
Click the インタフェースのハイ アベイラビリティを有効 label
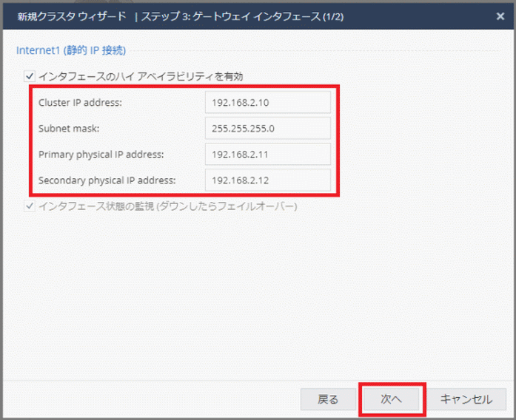pyautogui.click(x=140, y=75)
